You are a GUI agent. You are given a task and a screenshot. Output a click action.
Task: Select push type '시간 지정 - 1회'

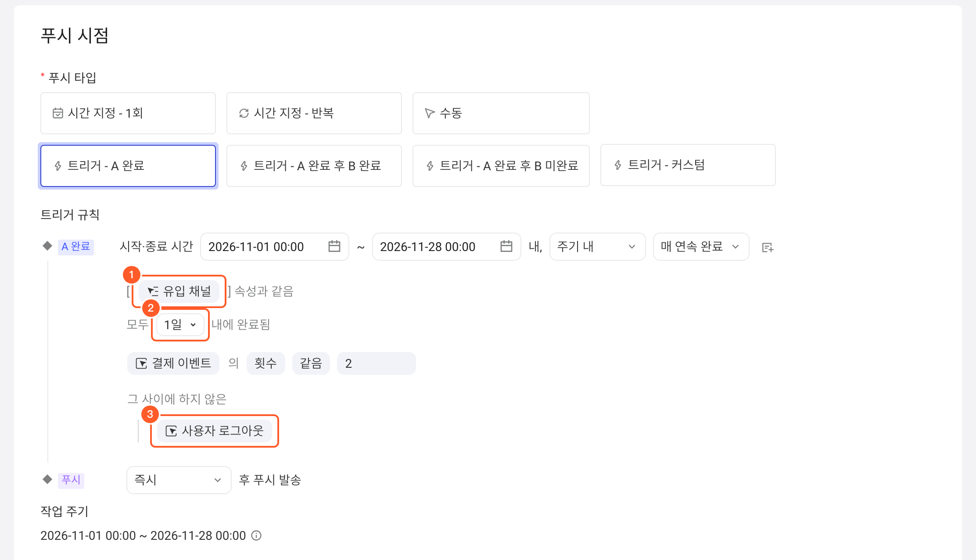(128, 113)
